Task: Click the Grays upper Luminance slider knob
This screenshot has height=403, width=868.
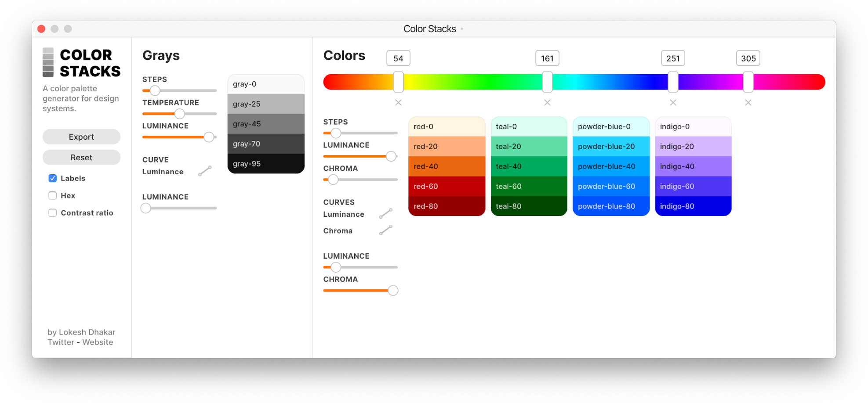Action: [209, 137]
